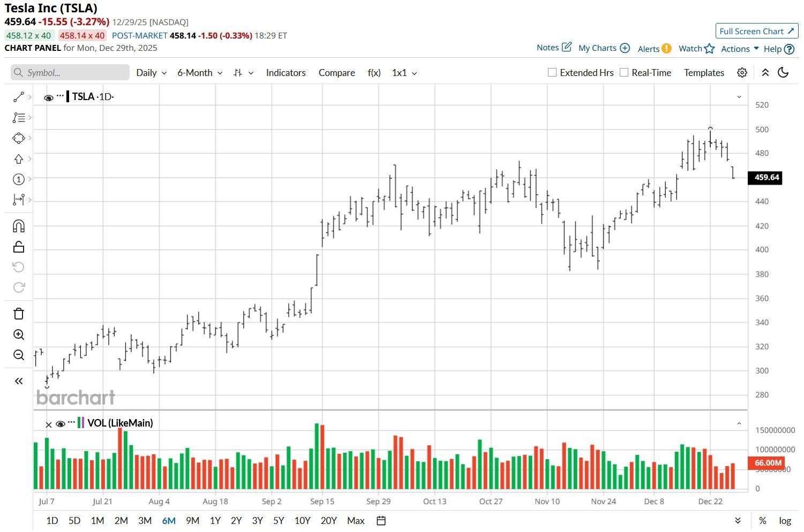Viewport: 804px width, 532px height.
Task: Click the Alerts link
Action: [649, 49]
